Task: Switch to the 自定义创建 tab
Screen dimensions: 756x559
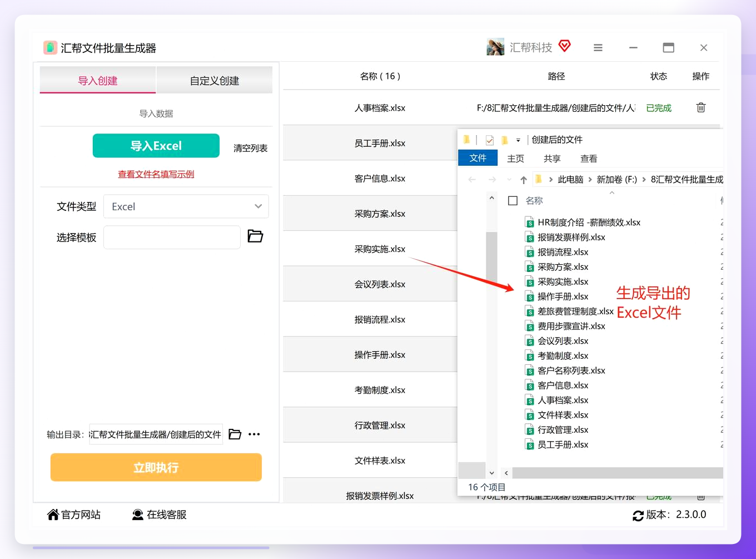Action: tap(215, 80)
